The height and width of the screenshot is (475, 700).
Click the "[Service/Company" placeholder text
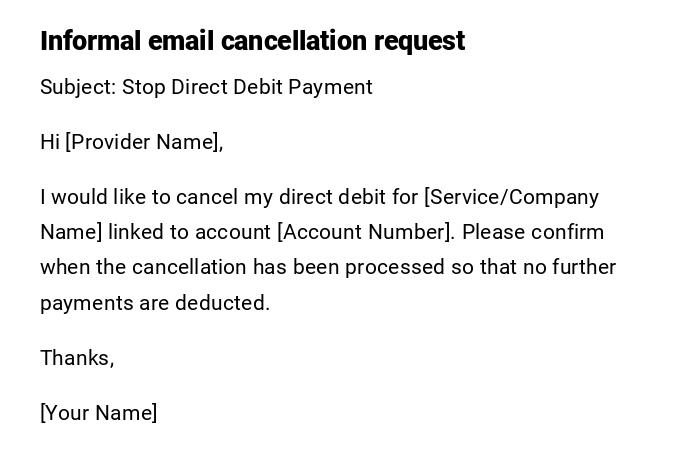tap(511, 197)
